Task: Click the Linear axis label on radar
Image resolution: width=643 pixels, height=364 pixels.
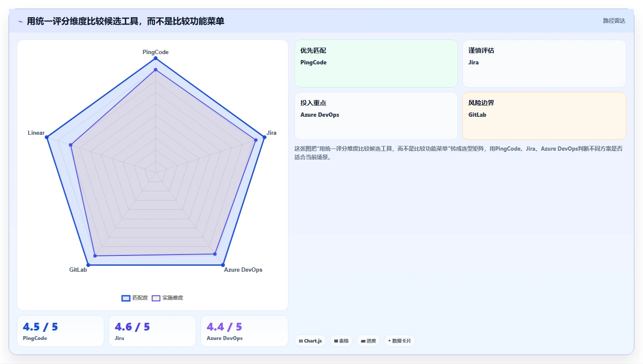Action: click(x=36, y=133)
